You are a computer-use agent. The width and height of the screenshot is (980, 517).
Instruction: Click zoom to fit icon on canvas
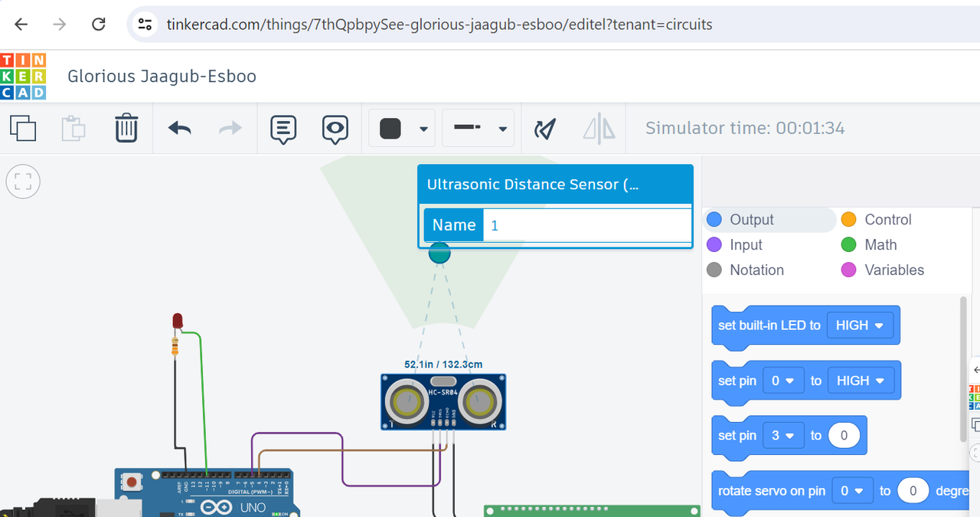[23, 182]
